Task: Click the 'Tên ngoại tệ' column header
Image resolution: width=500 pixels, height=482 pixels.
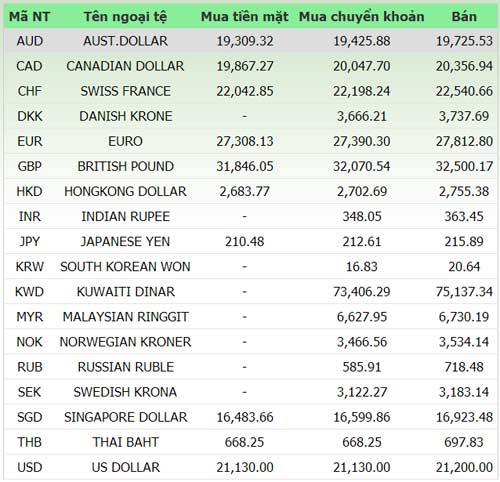Action: coord(125,17)
